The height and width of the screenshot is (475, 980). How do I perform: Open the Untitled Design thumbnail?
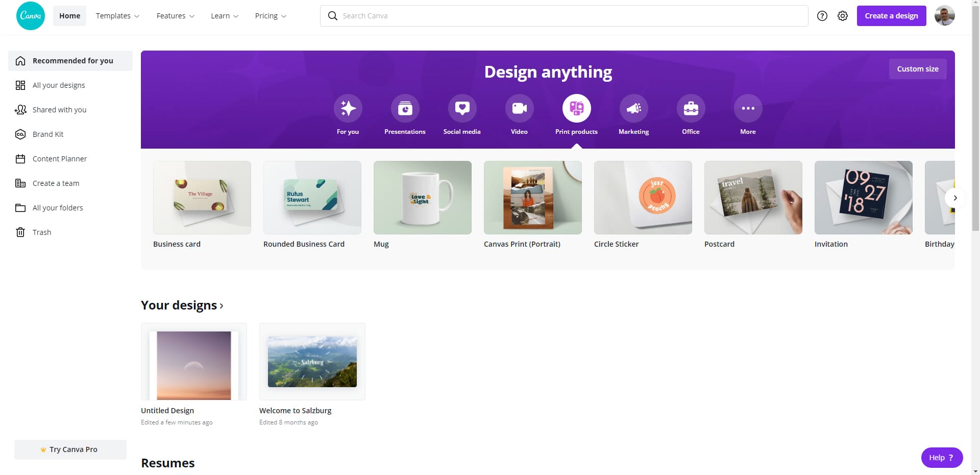pos(194,362)
